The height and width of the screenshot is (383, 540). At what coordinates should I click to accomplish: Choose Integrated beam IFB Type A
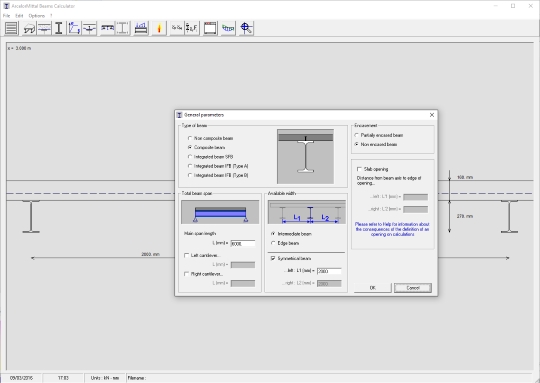(218, 166)
